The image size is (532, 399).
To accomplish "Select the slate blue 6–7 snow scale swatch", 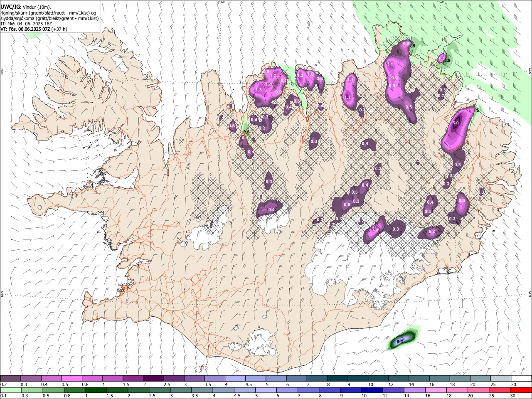I will point(296,379).
